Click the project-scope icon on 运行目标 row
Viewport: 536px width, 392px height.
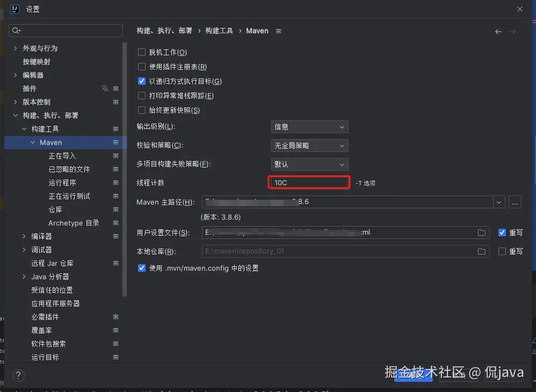pos(115,357)
